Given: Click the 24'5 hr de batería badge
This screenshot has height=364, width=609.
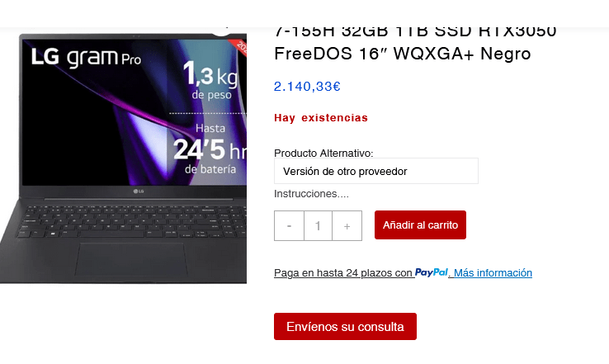Looking at the screenshot, I should pyautogui.click(x=210, y=149).
